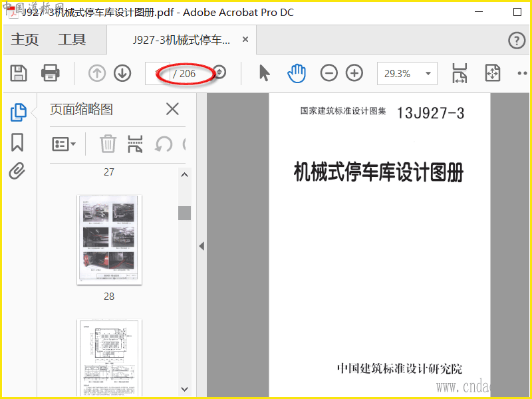Go to the previous page with up arrow
The height and width of the screenshot is (399, 532).
(97, 73)
